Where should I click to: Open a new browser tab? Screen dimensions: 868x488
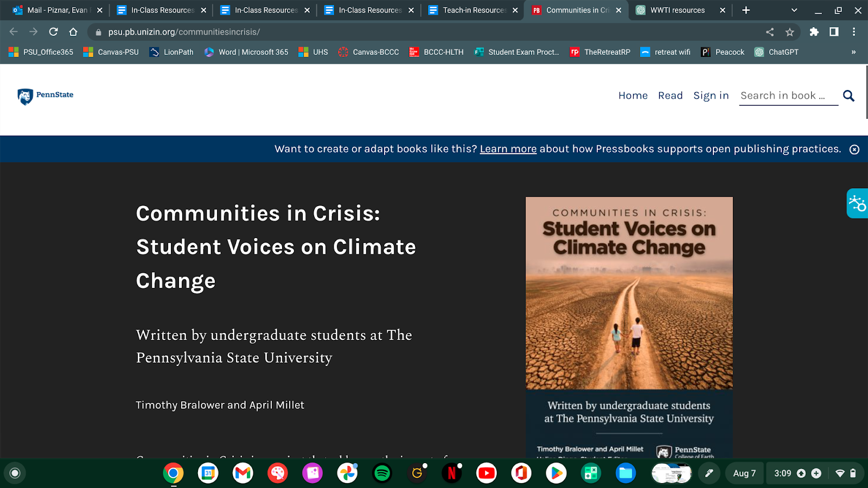pyautogui.click(x=746, y=10)
